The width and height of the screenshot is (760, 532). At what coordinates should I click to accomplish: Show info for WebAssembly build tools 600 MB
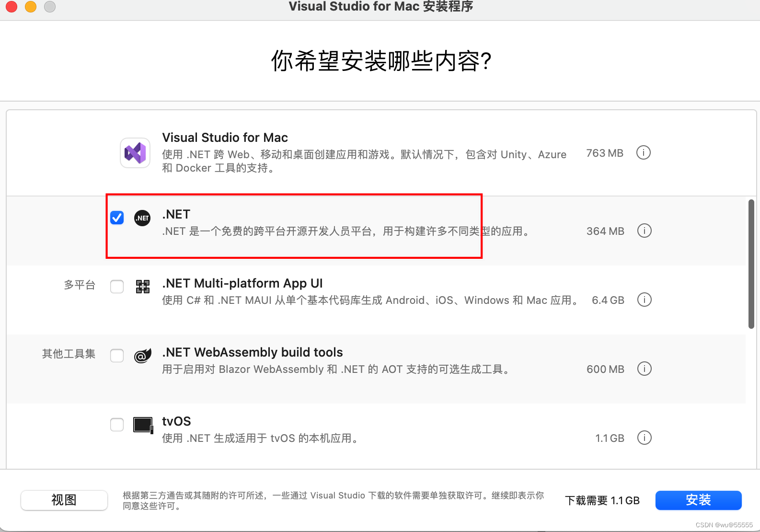click(x=645, y=369)
